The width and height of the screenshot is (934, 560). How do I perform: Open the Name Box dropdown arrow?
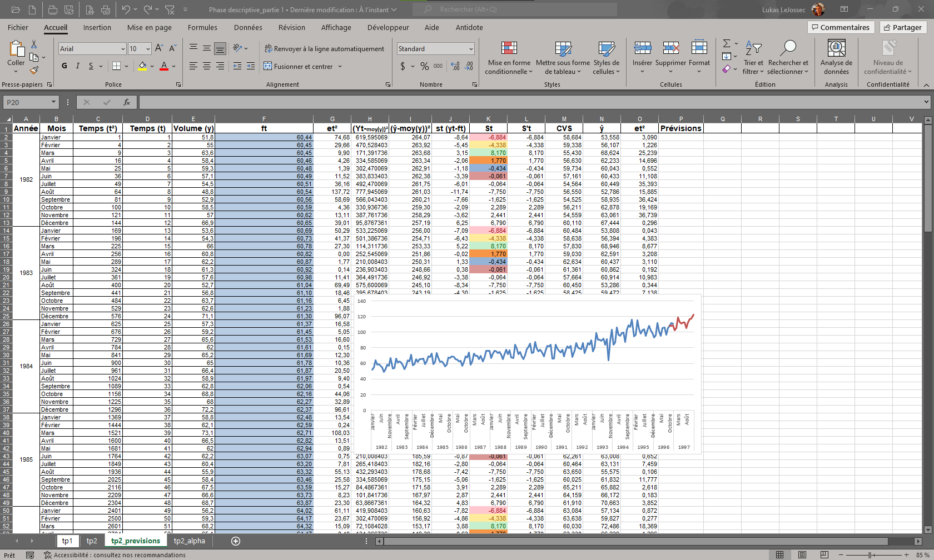click(x=53, y=102)
